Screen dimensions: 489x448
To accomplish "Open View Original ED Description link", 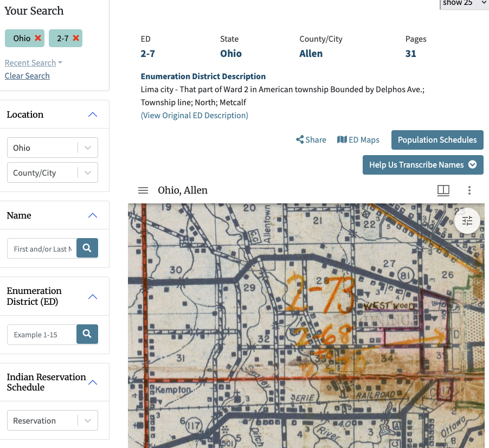I will pos(194,115).
